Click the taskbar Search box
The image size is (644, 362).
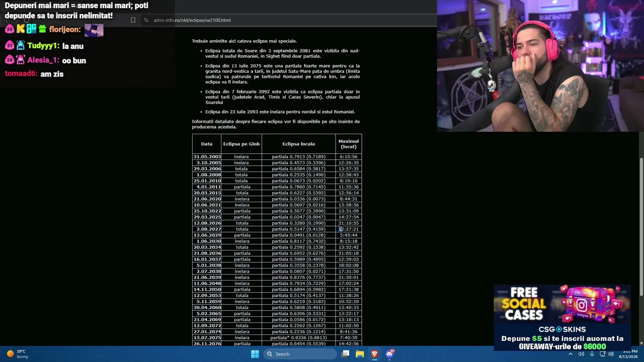pos(301,354)
